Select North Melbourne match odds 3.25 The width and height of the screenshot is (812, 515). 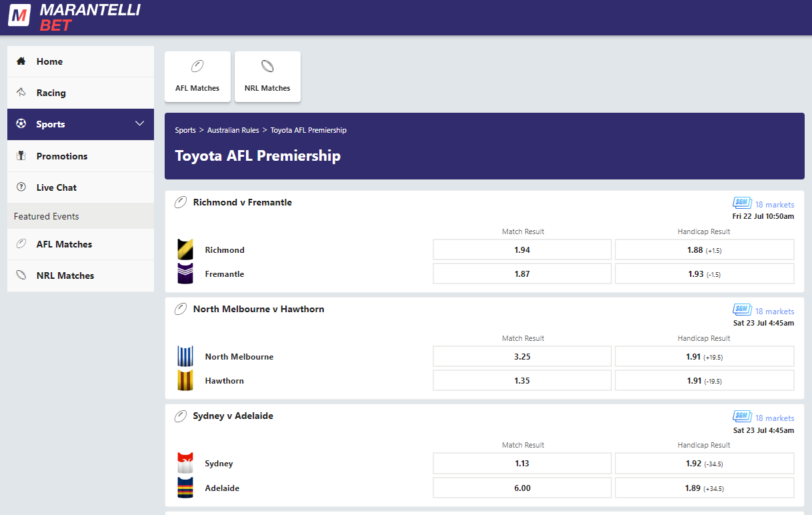[x=522, y=356]
